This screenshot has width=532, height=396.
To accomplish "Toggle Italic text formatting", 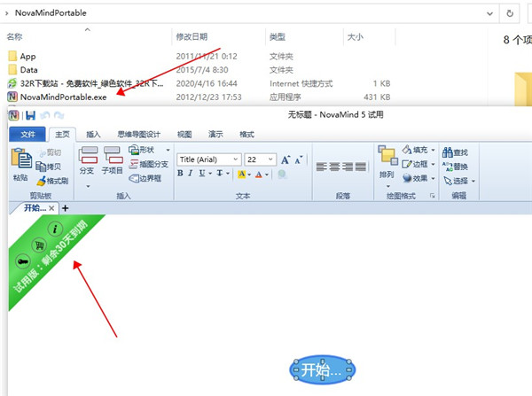I will pos(191,174).
